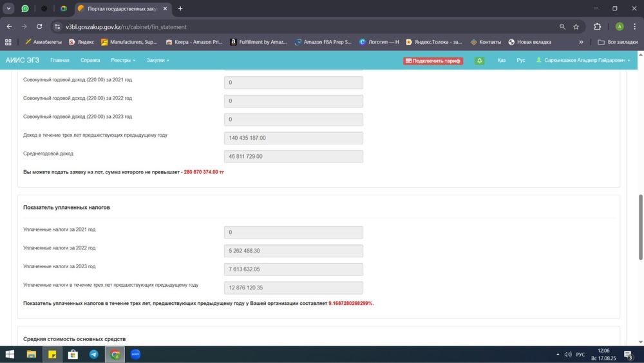The height and width of the screenshot is (363, 644).
Task: Open the Amazon FBA Prep S... bookmark
Action: click(x=323, y=42)
